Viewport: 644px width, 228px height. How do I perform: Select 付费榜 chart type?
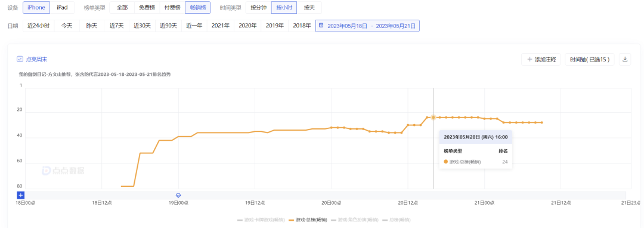point(172,7)
